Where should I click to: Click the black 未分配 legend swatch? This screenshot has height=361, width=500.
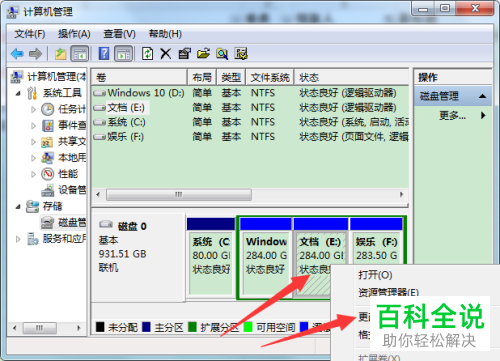coord(100,327)
